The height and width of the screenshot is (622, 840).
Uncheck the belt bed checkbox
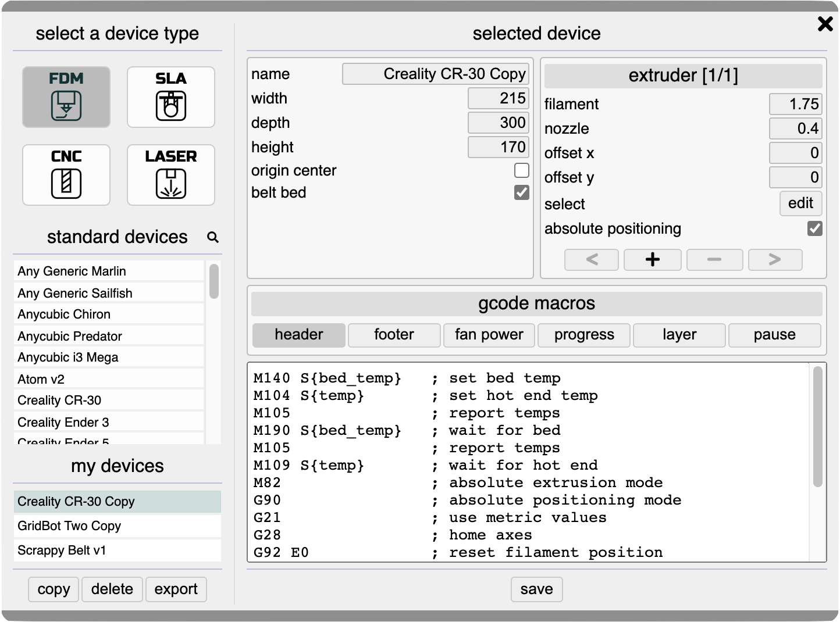pyautogui.click(x=522, y=192)
